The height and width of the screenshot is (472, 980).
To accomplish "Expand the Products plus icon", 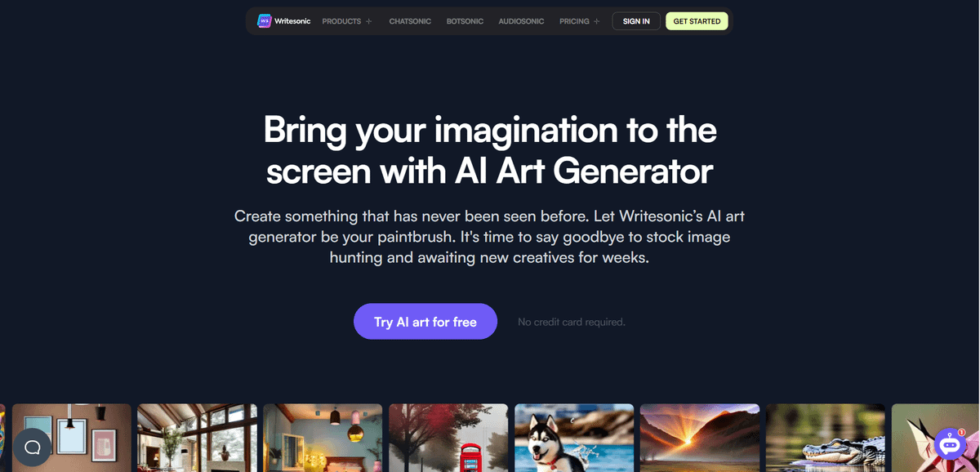I will 368,21.
